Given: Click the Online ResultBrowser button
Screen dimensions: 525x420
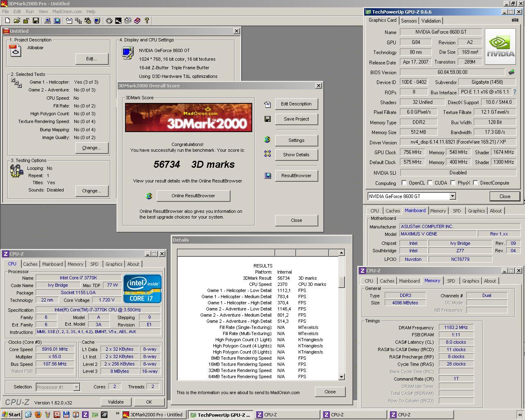Looking at the screenshot, I should (193, 196).
